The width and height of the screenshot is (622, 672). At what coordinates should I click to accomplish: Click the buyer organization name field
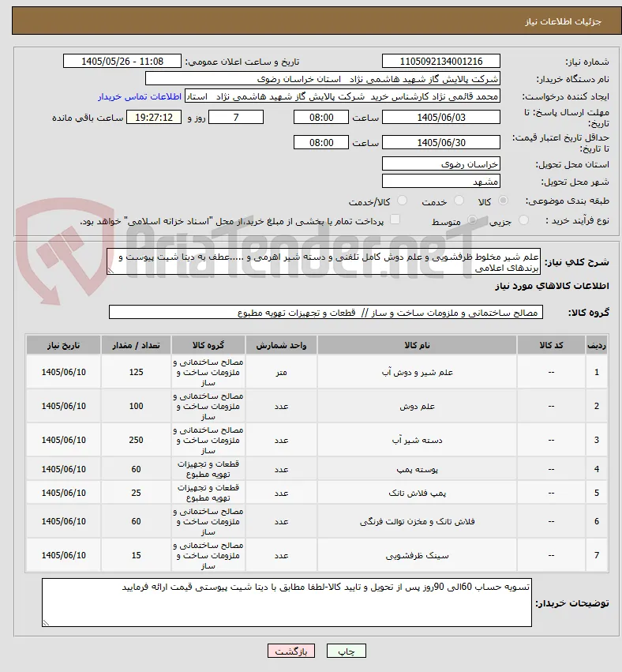[322, 79]
